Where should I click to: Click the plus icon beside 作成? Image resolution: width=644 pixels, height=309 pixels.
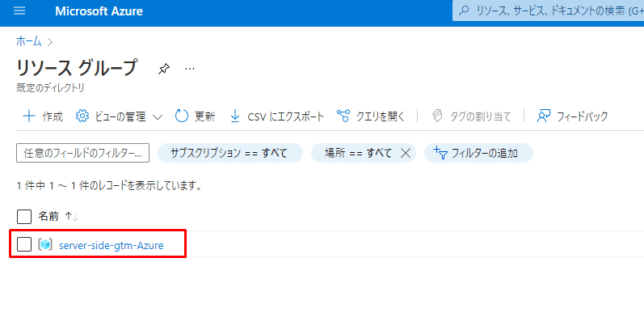29,116
